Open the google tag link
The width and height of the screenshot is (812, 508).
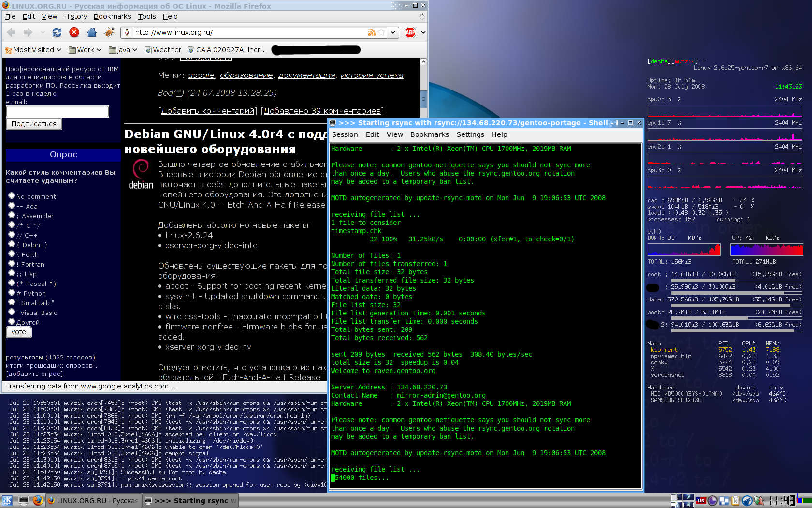click(x=201, y=75)
